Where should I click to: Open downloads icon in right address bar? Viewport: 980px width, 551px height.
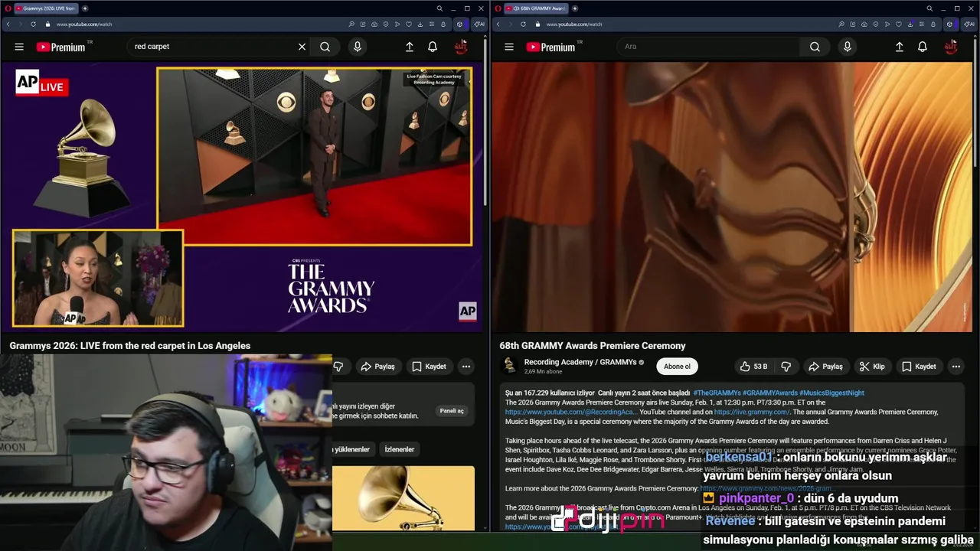tap(910, 24)
